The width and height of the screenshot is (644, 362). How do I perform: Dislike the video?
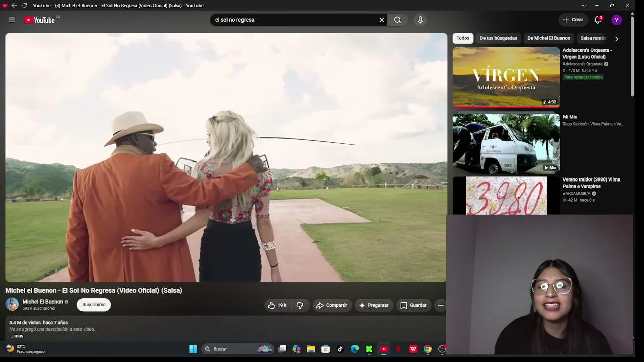point(300,305)
